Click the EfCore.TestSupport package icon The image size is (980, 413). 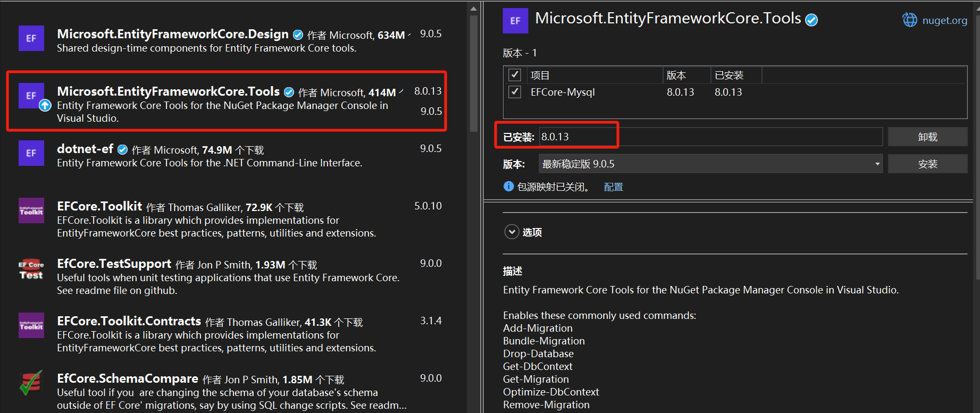tap(31, 269)
